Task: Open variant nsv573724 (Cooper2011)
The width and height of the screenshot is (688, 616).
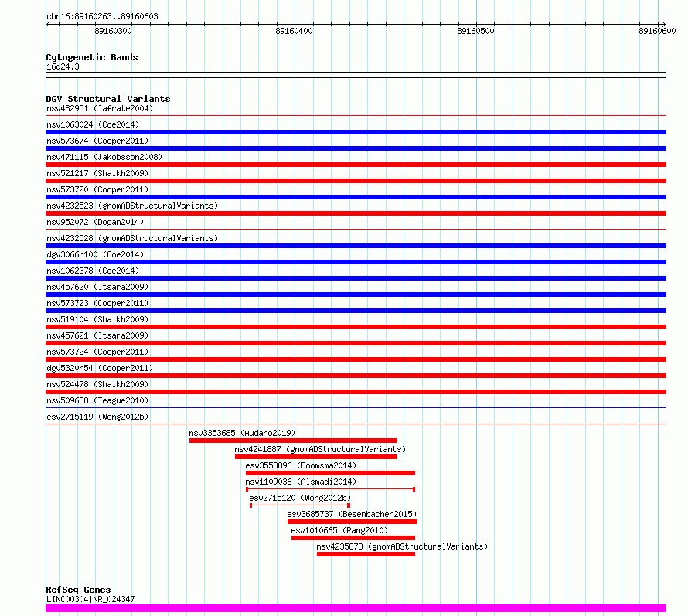Action: tap(97, 352)
